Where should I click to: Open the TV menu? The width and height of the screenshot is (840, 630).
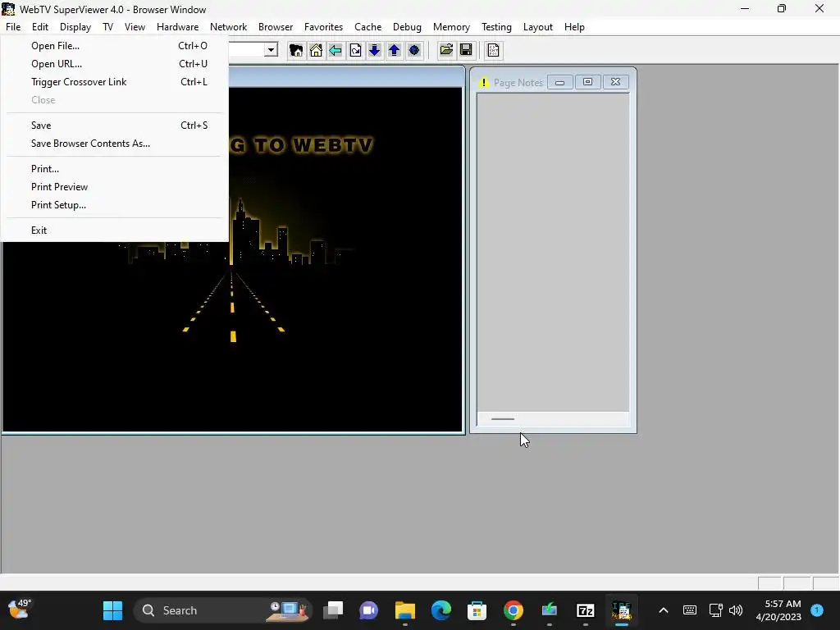click(x=108, y=27)
